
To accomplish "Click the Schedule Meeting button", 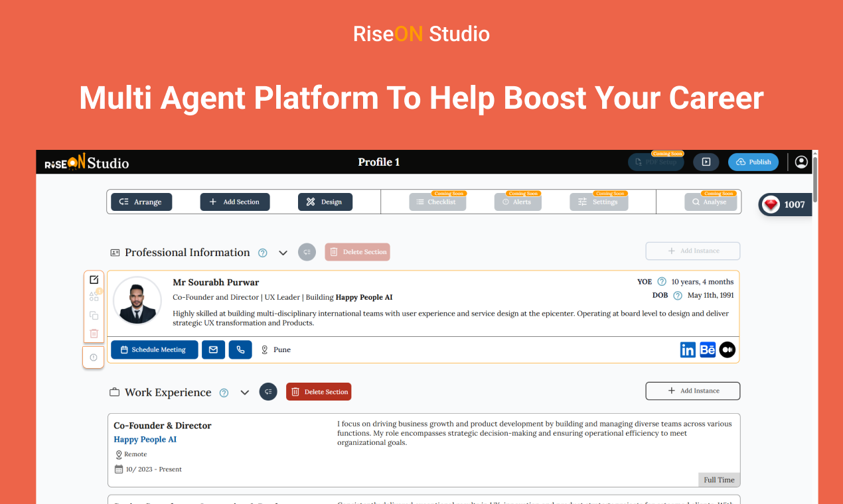I will 154,349.
